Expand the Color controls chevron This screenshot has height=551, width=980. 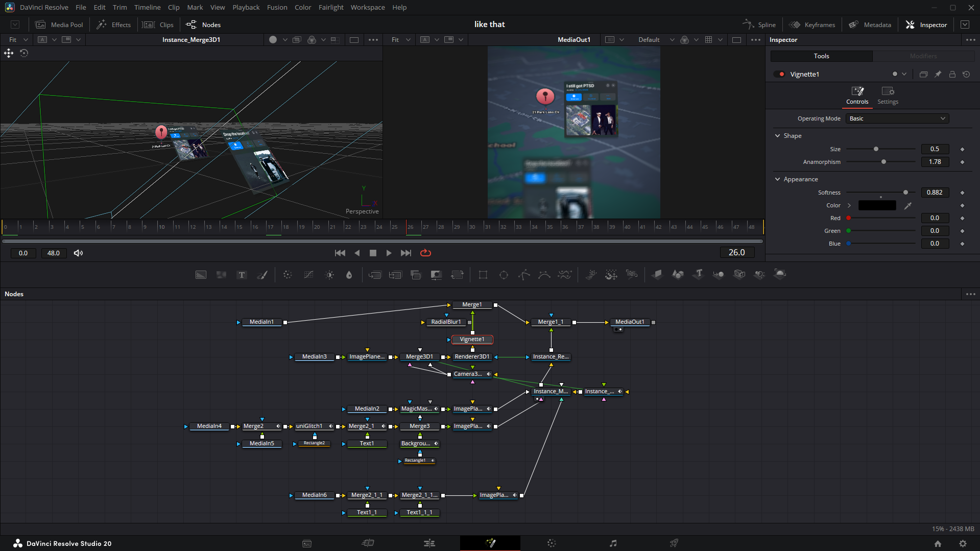click(849, 205)
